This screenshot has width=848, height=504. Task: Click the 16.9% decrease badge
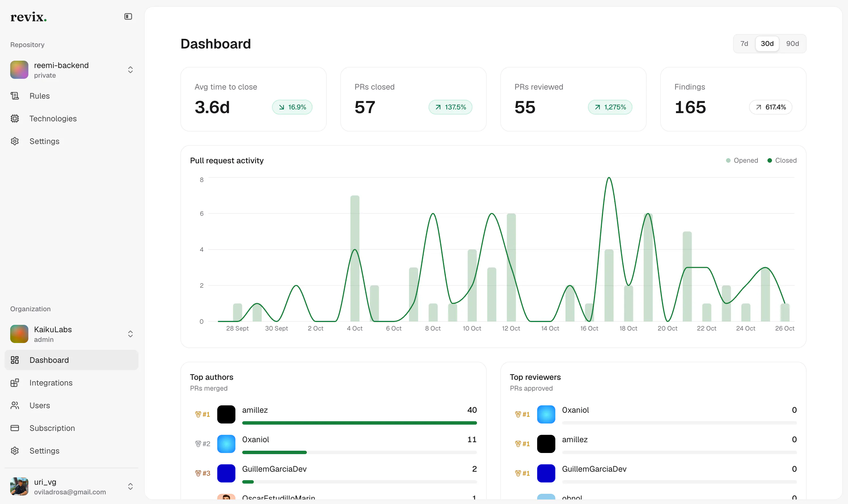click(292, 107)
